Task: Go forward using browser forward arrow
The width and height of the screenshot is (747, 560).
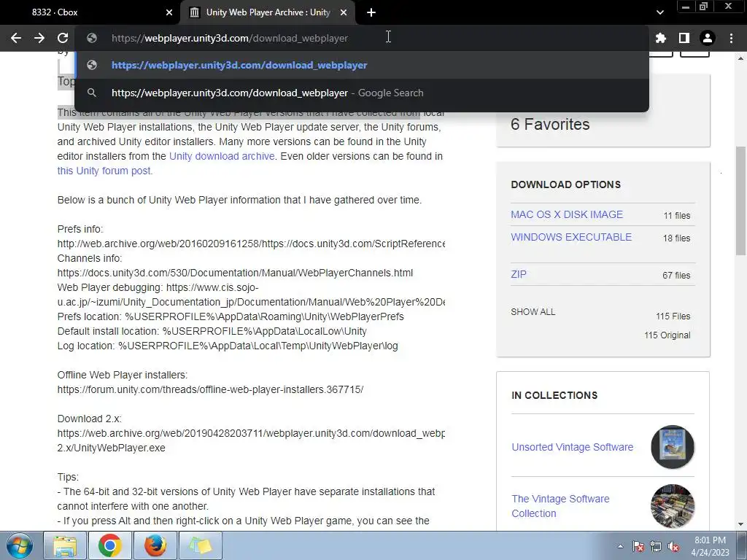Action: click(39, 38)
